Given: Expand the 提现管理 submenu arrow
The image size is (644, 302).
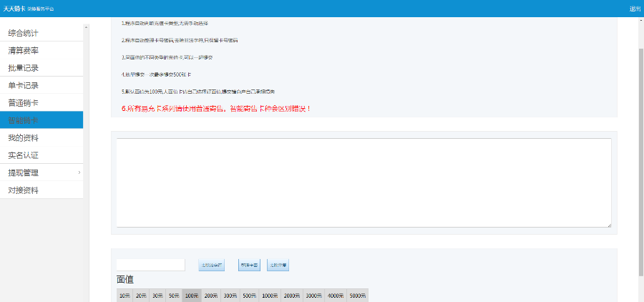Looking at the screenshot, I should click(x=79, y=172).
